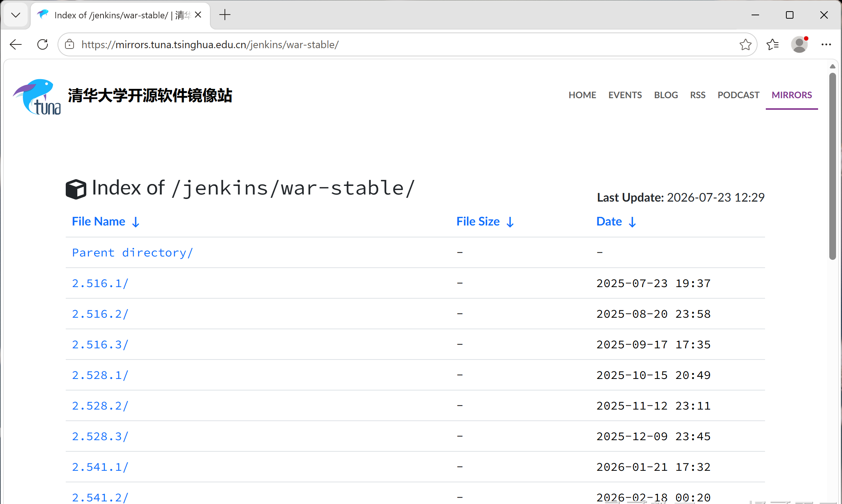
Task: Open the 2.516.1/ folder
Action: (x=100, y=283)
